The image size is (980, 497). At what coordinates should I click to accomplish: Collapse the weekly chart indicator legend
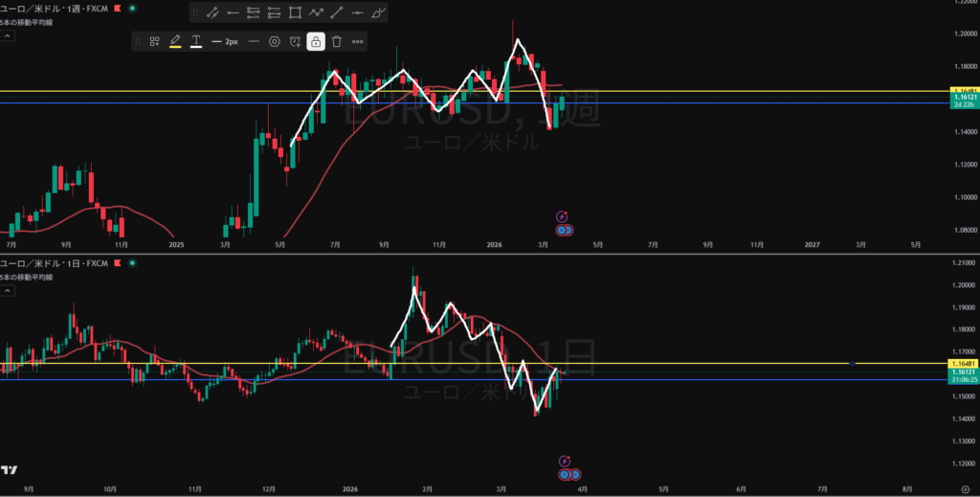tap(7, 35)
